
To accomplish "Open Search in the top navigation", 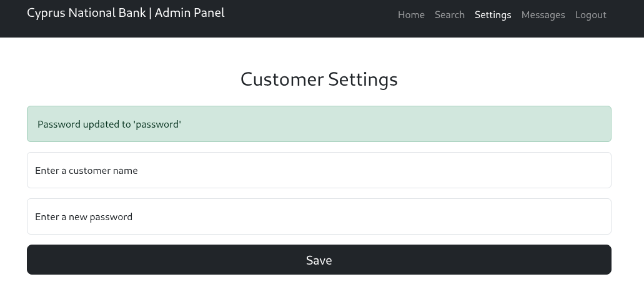I will 450,15.
